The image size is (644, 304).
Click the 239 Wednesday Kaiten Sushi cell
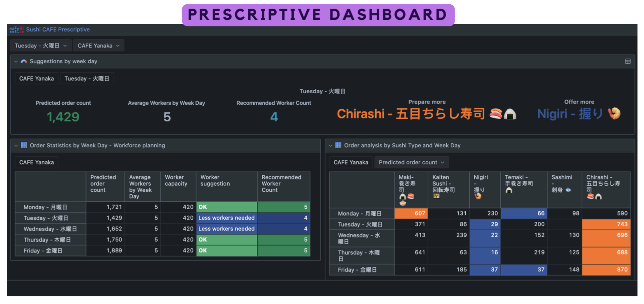tap(449, 238)
